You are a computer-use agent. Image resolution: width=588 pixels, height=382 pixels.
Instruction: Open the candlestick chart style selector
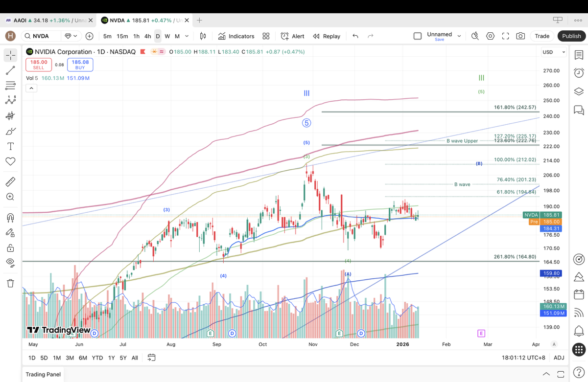coord(203,36)
